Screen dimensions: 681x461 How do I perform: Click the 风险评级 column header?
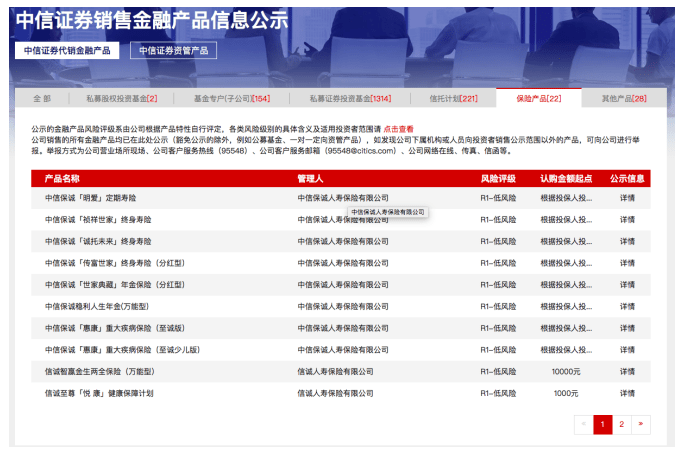click(498, 179)
